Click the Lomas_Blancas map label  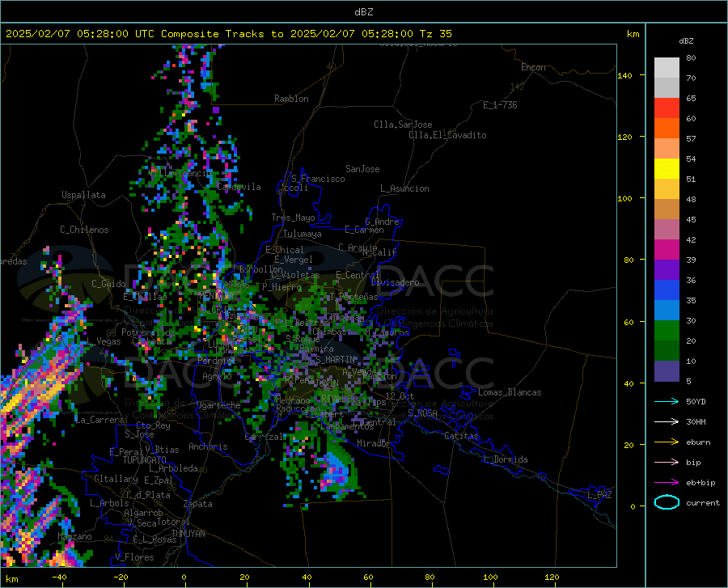510,392
